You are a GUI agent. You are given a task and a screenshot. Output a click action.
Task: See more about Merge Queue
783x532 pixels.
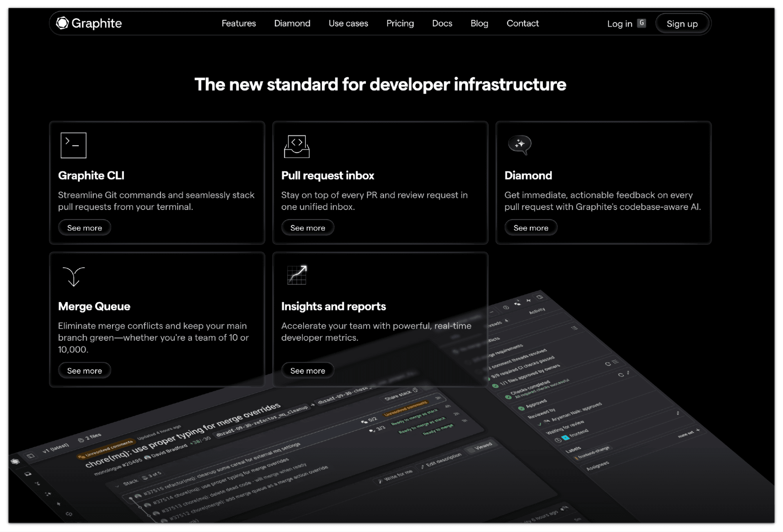(85, 371)
